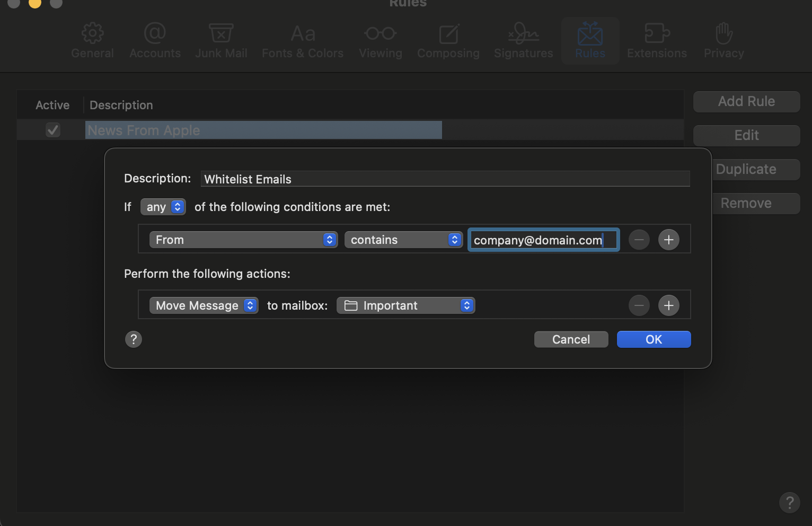Select the Rules tab in toolbar
The image size is (812, 526).
tap(590, 41)
